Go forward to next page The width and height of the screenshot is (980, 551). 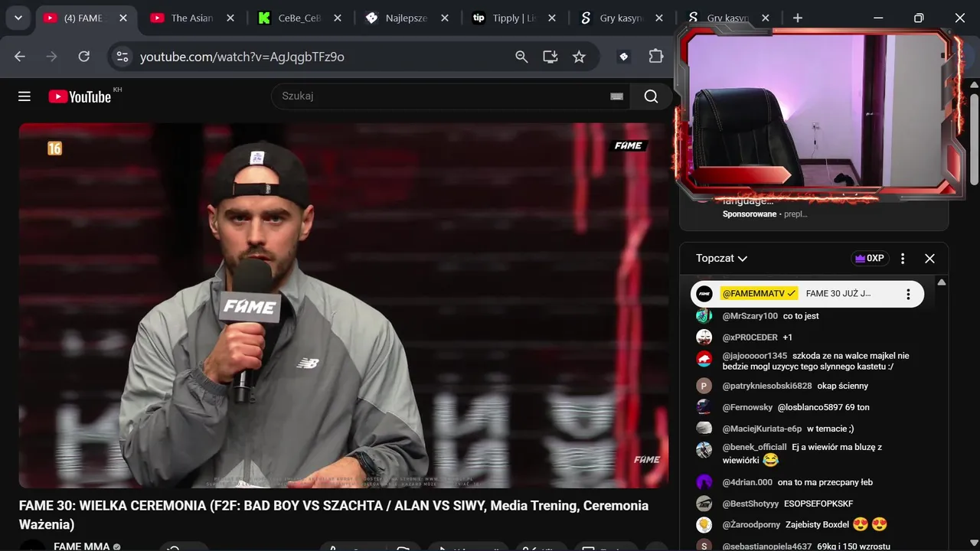pyautogui.click(x=52, y=57)
